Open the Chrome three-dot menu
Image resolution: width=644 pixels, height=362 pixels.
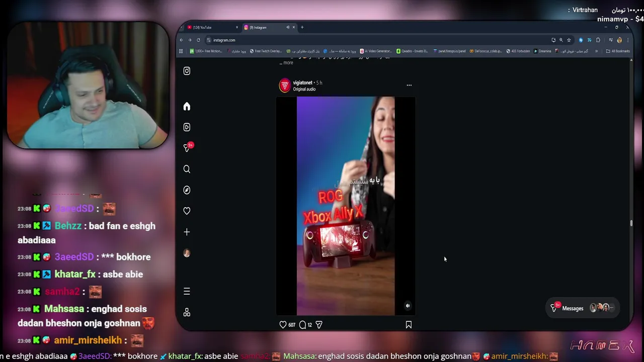[627, 40]
